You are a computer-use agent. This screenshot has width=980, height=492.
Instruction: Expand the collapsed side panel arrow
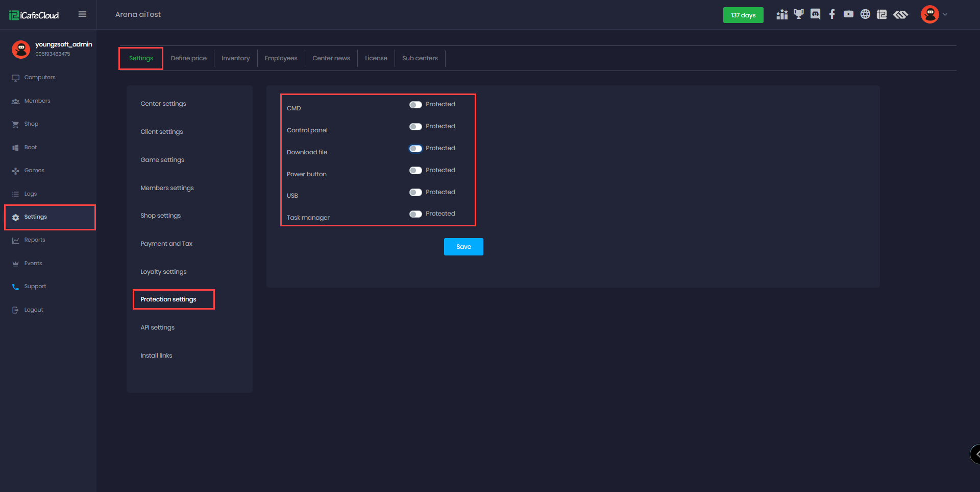coord(976,454)
